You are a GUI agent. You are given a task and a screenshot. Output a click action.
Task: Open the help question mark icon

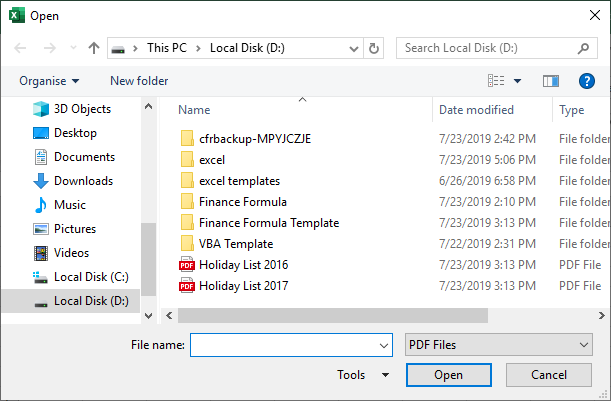[x=587, y=81]
